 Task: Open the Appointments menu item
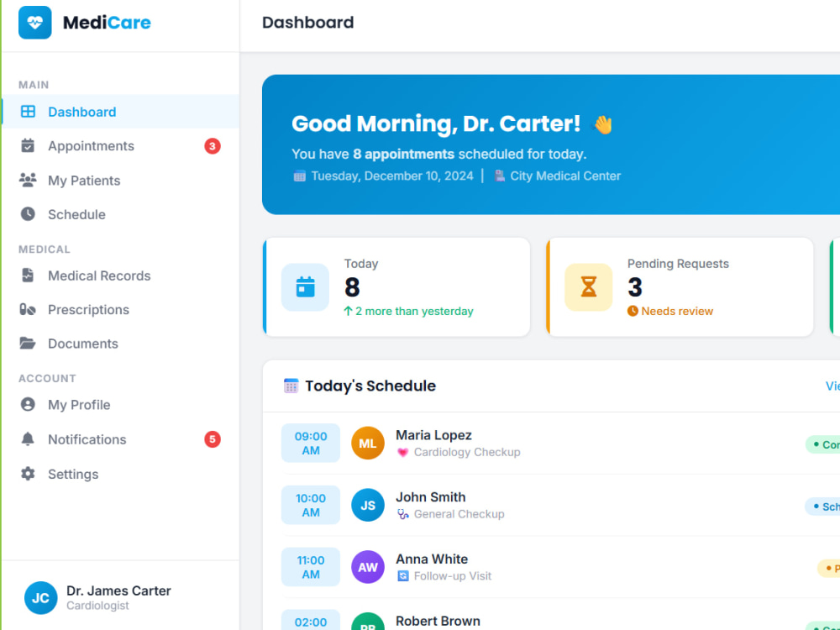click(120, 145)
